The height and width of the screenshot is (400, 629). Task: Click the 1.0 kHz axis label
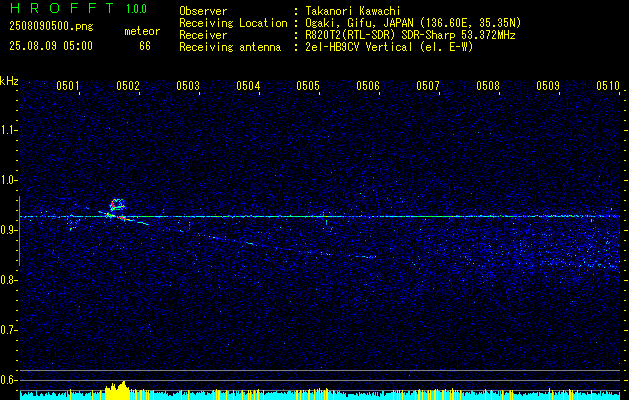click(x=8, y=180)
